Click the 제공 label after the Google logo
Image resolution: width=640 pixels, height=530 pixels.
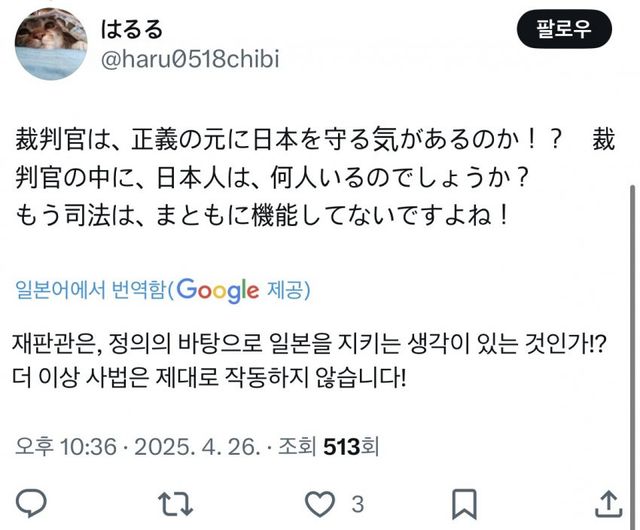(x=288, y=291)
